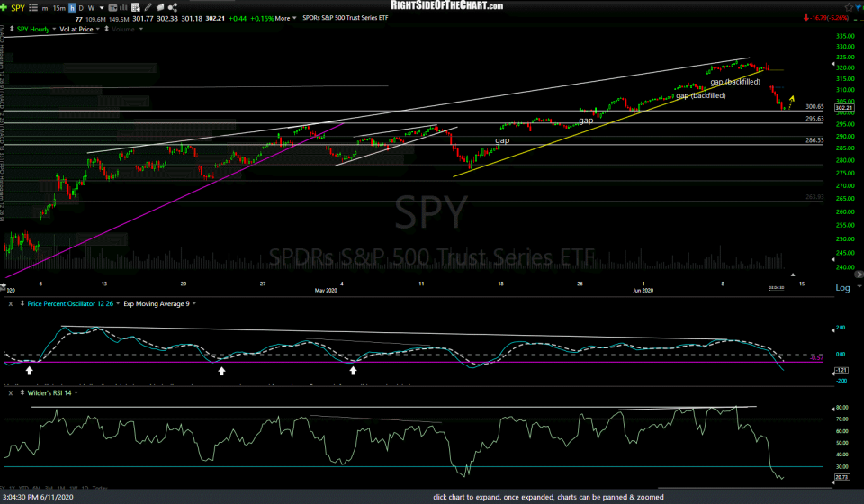Switch to the 15m timeframe
The width and height of the screenshot is (864, 504).
coord(59,8)
